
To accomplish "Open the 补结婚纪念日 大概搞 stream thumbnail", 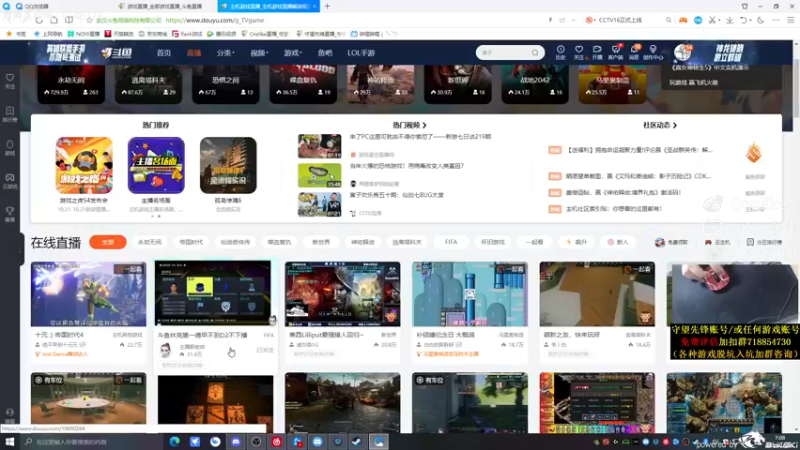I will [469, 294].
